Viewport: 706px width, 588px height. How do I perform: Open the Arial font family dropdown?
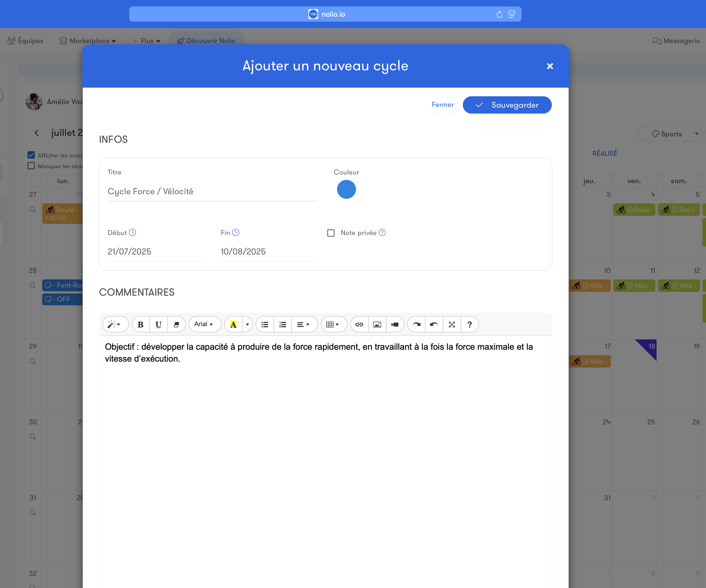click(x=205, y=324)
